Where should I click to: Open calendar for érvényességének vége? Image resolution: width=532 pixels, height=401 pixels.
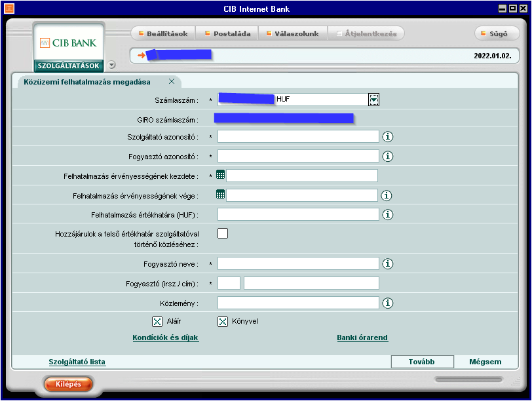click(x=221, y=195)
